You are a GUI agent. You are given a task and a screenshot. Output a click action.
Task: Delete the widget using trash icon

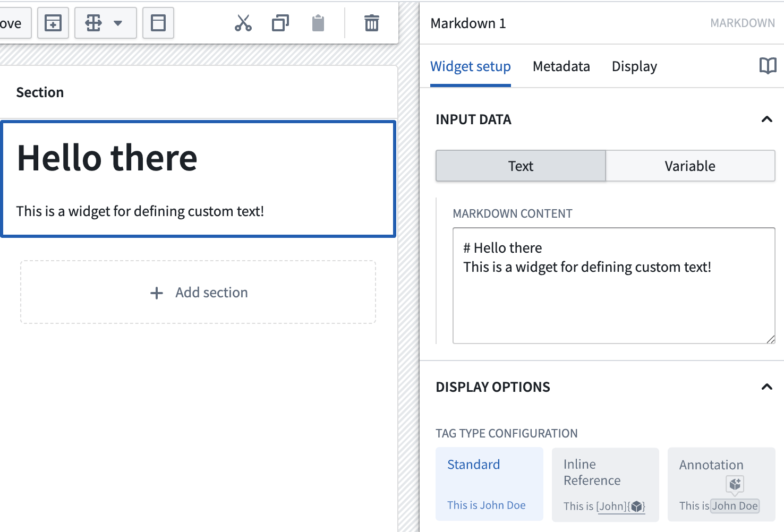click(371, 23)
